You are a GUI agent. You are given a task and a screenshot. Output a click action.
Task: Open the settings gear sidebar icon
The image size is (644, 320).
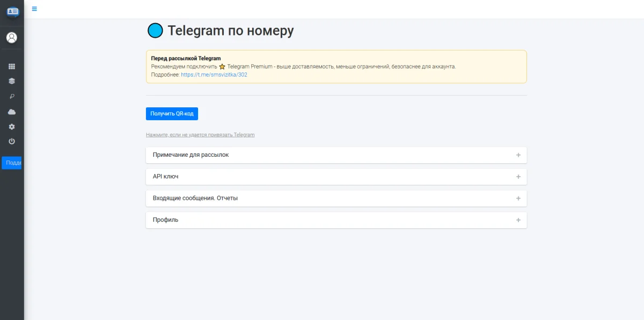[x=12, y=127]
